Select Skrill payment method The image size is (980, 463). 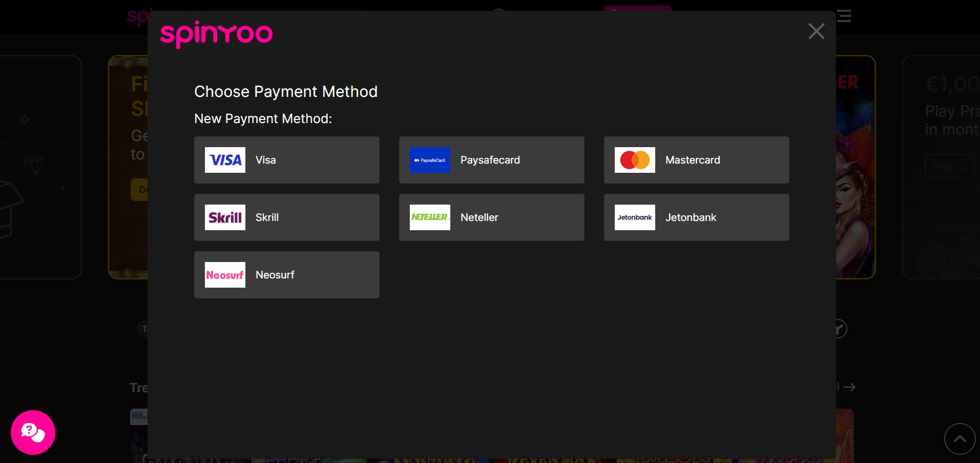click(286, 217)
